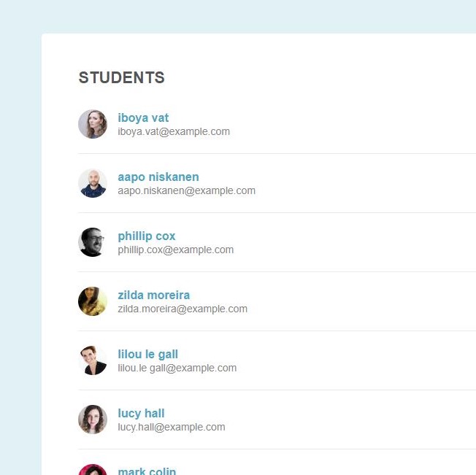This screenshot has width=476, height=475.
Task: Select the zilda moreira name link
Action: (x=154, y=295)
